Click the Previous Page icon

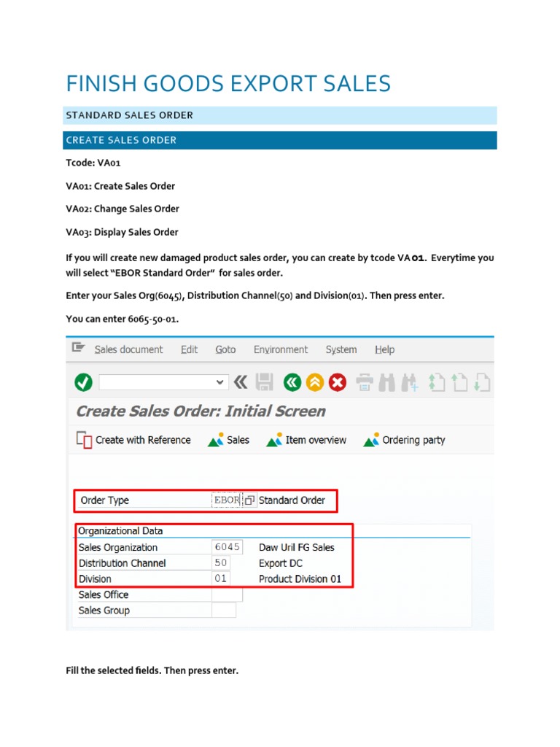click(459, 382)
